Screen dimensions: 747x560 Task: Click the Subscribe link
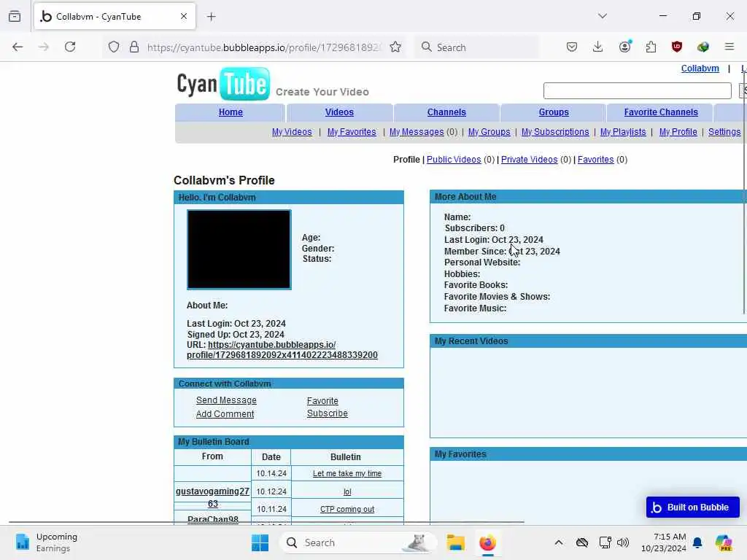328,413
